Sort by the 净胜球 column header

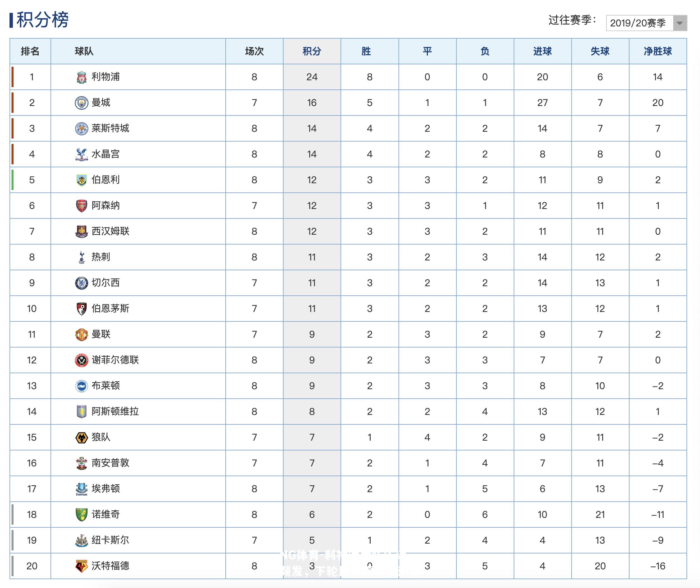658,51
